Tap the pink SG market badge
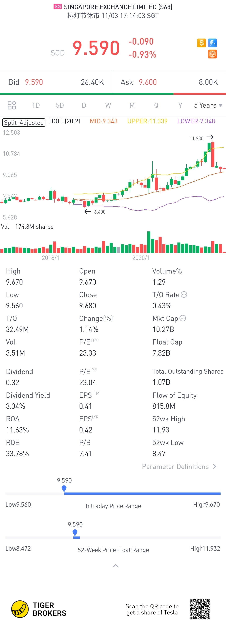 pyautogui.click(x=58, y=7)
